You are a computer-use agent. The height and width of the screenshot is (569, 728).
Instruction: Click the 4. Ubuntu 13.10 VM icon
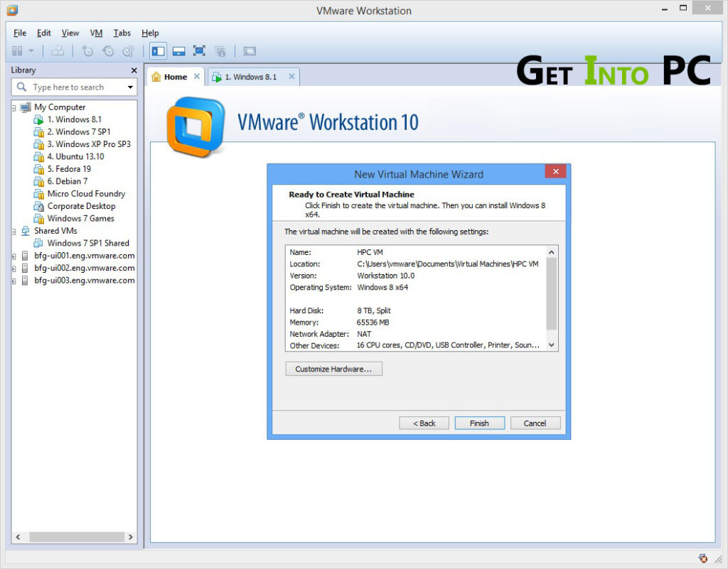[x=38, y=157]
